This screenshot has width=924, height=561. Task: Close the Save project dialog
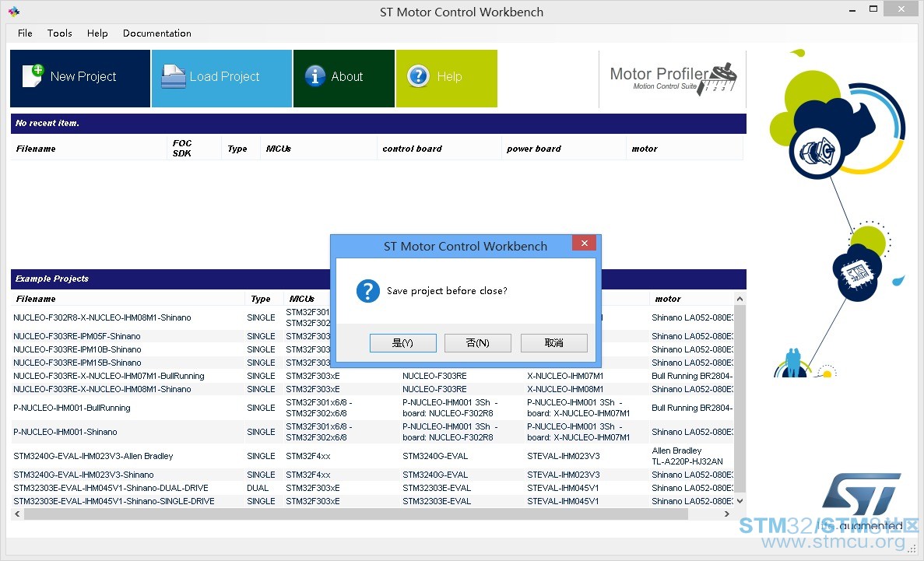[584, 243]
